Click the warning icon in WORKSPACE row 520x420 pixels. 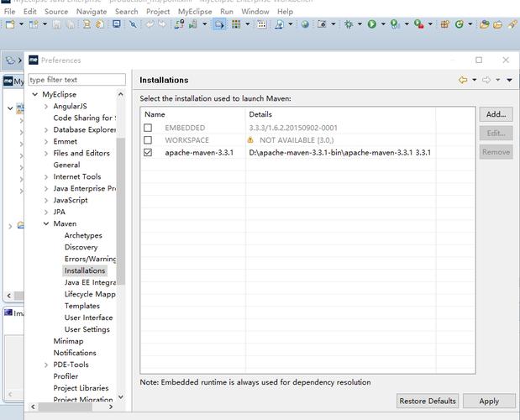click(250, 140)
